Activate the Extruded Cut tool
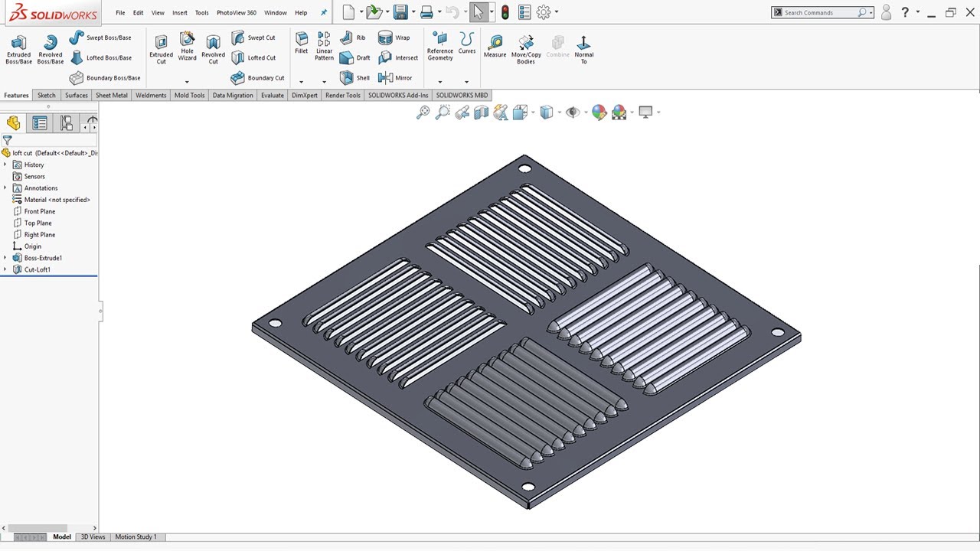 tap(161, 50)
